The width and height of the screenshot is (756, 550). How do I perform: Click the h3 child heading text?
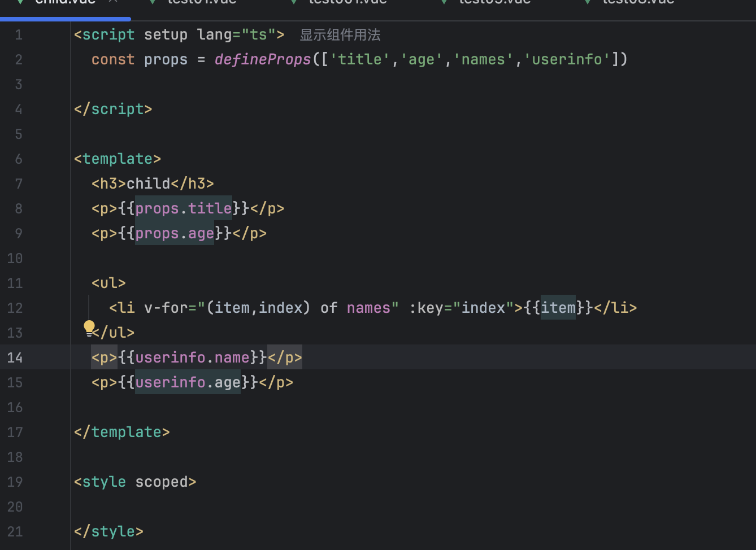point(148,184)
